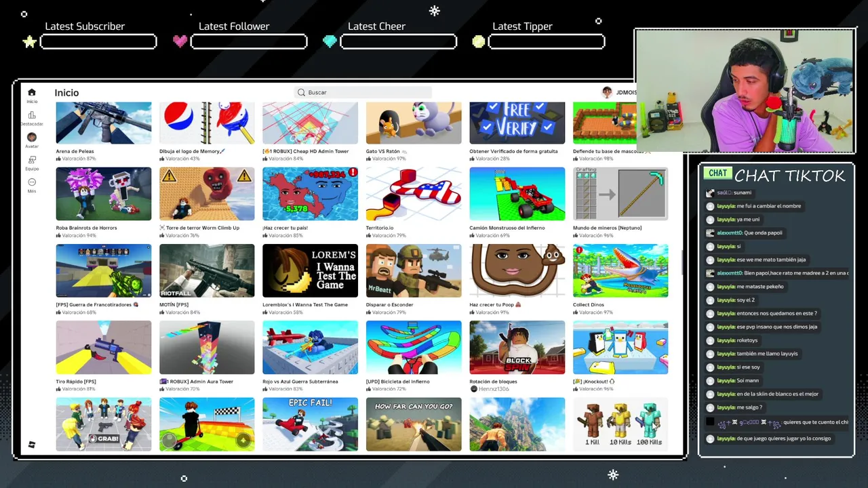Open the Destacadas charts icon in sidebar
868x488 pixels.
31,115
